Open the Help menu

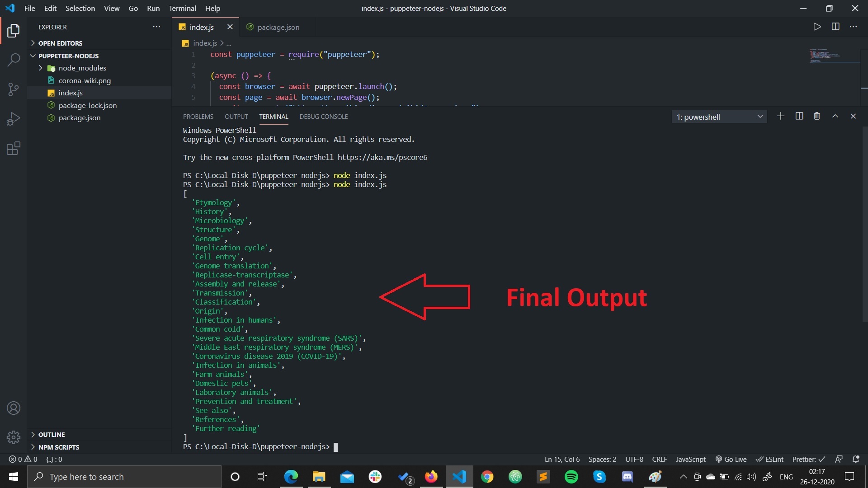(212, 8)
